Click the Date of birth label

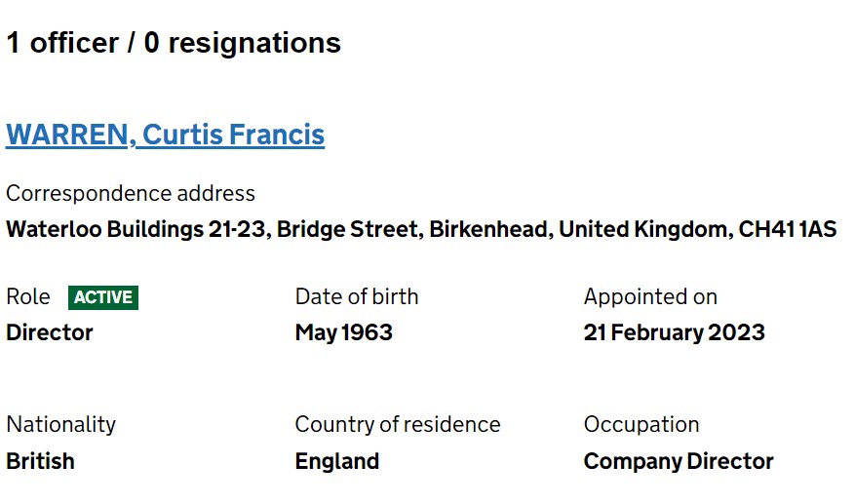[357, 297]
